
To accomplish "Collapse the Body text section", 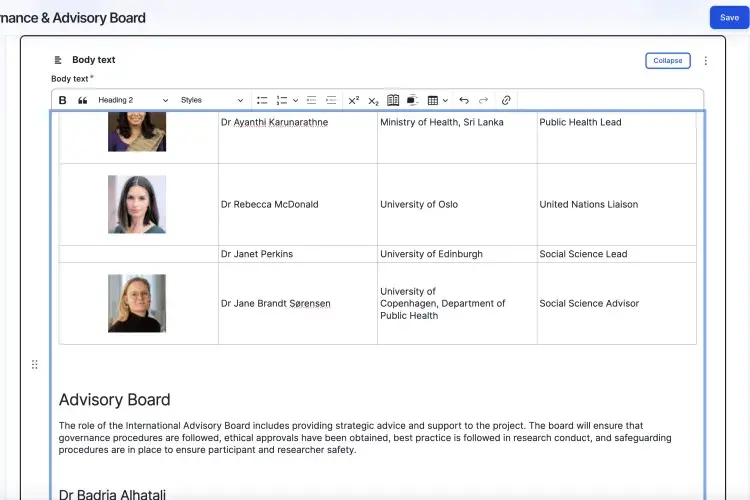I will point(667,61).
